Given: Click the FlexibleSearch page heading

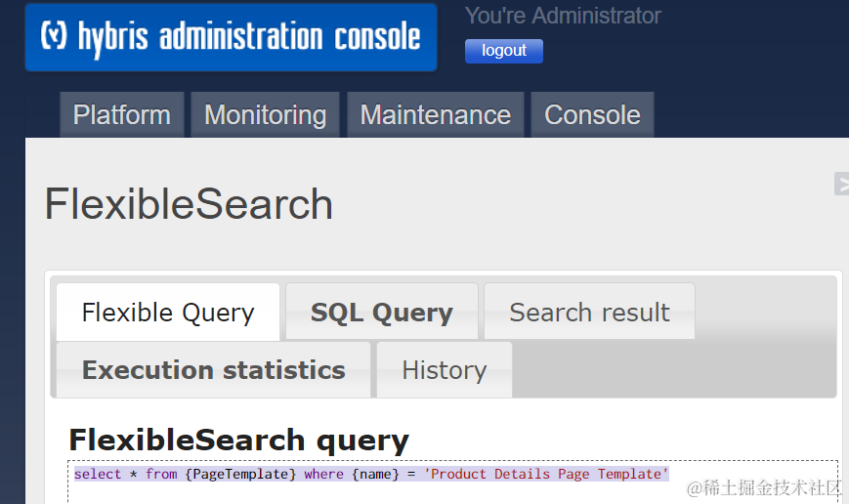Looking at the screenshot, I should (189, 204).
